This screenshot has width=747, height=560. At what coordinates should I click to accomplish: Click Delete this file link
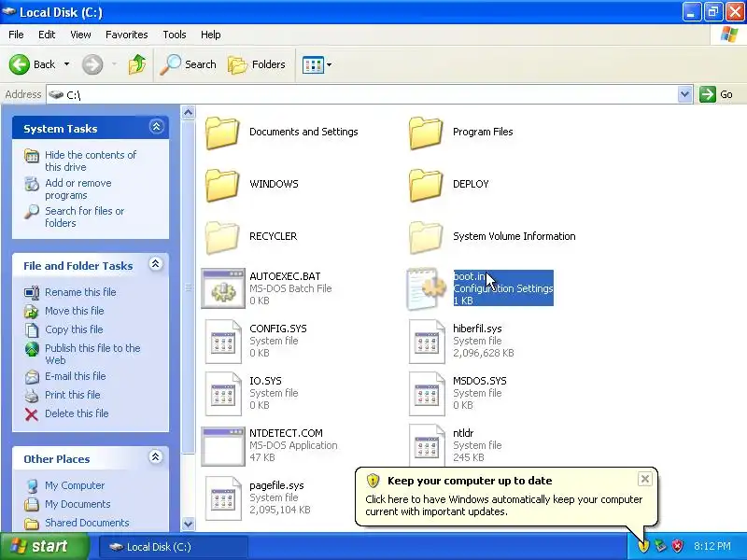pos(77,413)
